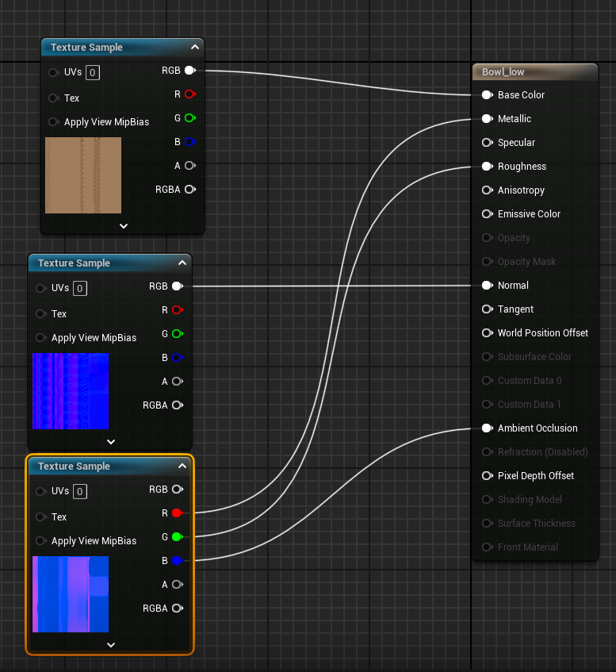The width and height of the screenshot is (616, 672).
Task: Click the Specular input pin on Bowl_low
Action: (x=488, y=143)
